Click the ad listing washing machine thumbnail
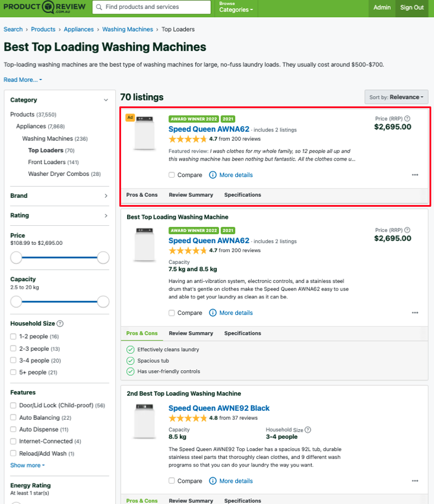 coord(144,133)
